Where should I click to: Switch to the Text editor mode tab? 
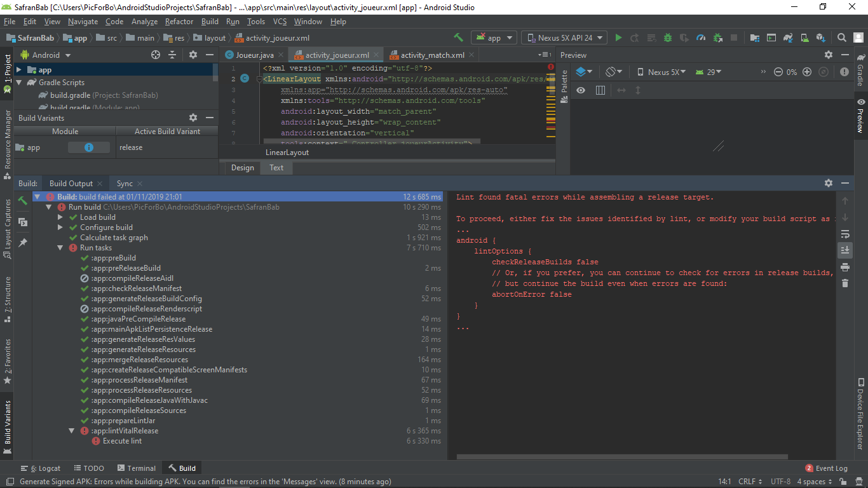pos(276,168)
